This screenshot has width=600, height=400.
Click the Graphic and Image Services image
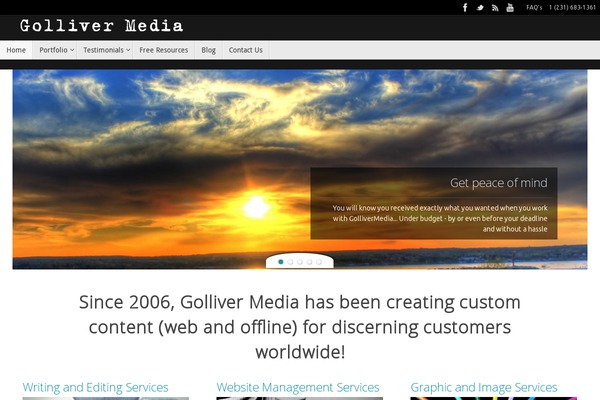494,398
